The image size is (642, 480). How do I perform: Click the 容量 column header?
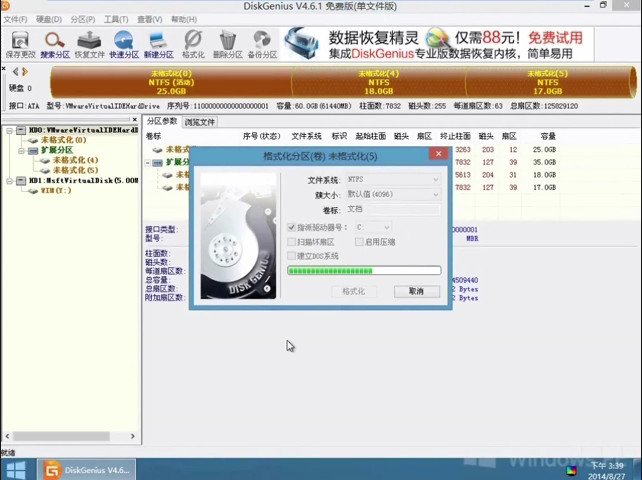(x=548, y=136)
